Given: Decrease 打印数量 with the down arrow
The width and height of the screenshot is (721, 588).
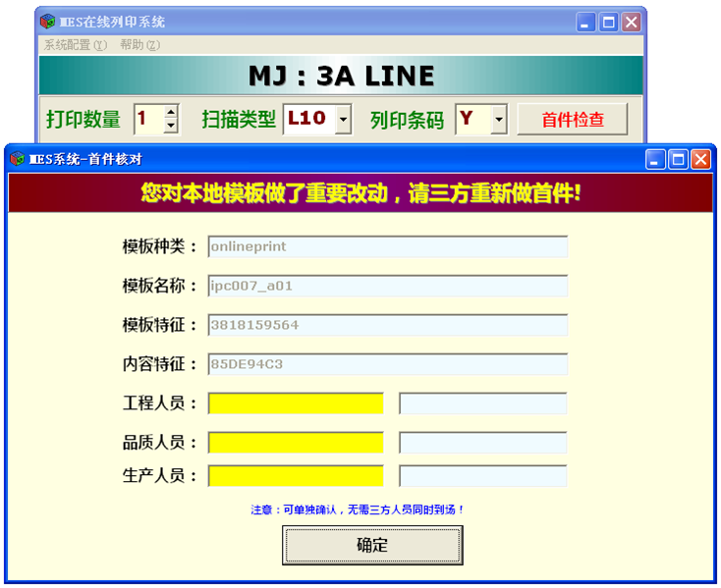Looking at the screenshot, I should tap(171, 126).
